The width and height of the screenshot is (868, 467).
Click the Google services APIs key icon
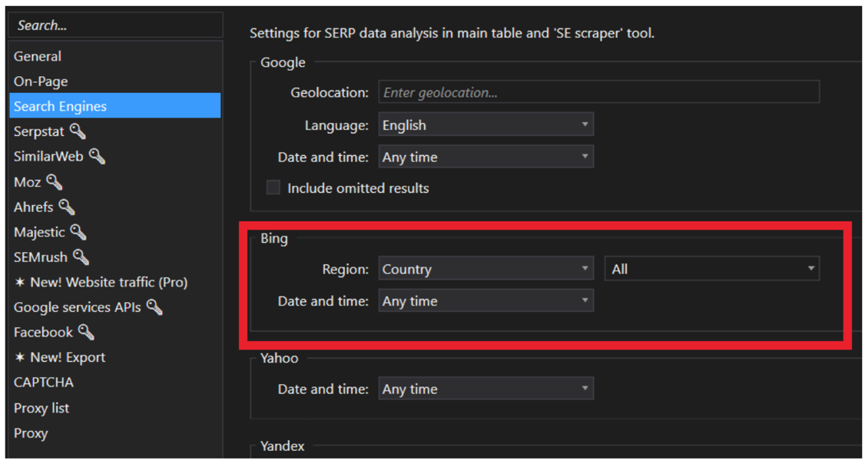point(152,306)
